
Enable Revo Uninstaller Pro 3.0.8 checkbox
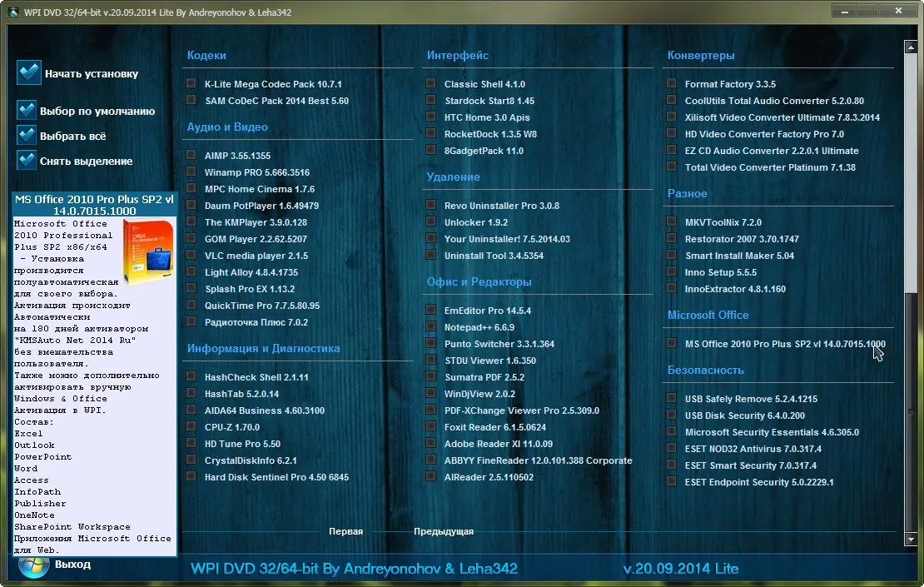430,205
